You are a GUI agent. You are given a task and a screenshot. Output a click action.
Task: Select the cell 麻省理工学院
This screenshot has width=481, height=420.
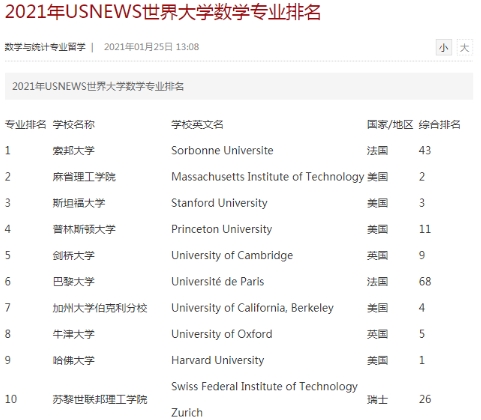coord(84,177)
